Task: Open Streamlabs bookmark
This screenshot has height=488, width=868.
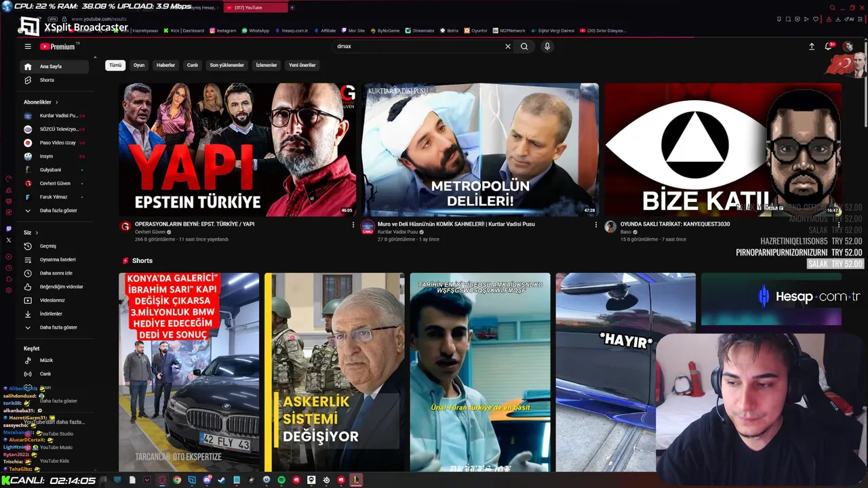Action: point(420,30)
